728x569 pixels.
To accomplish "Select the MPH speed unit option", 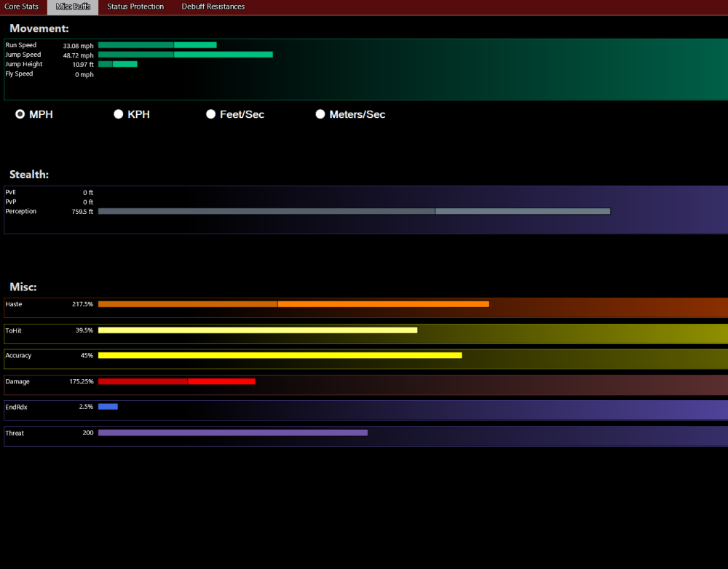I will [20, 114].
